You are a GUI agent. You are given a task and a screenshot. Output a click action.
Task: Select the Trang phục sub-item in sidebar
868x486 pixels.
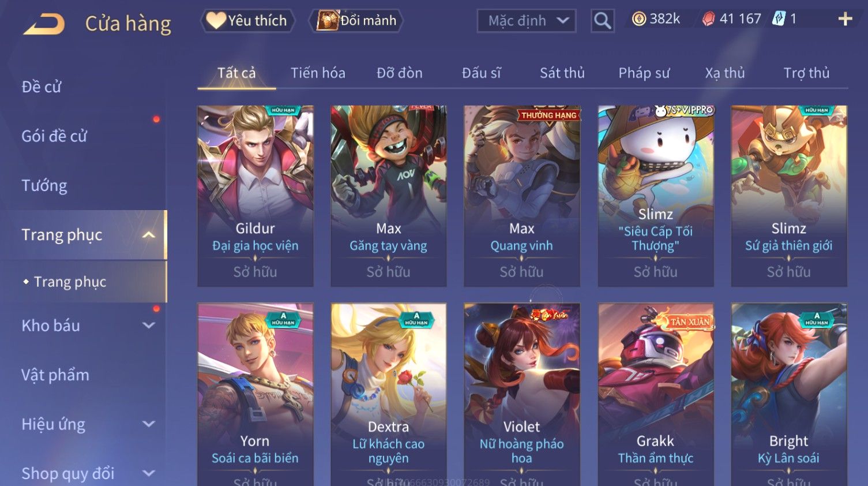pos(70,282)
